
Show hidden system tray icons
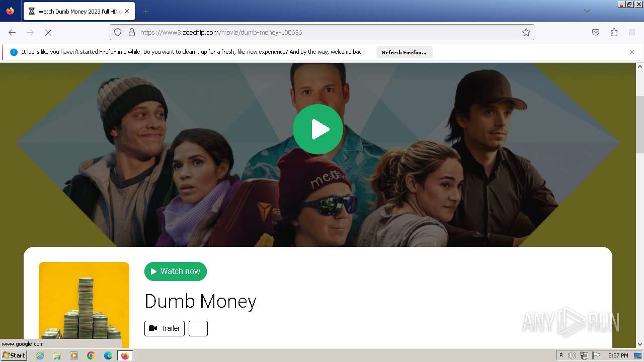[x=561, y=355]
